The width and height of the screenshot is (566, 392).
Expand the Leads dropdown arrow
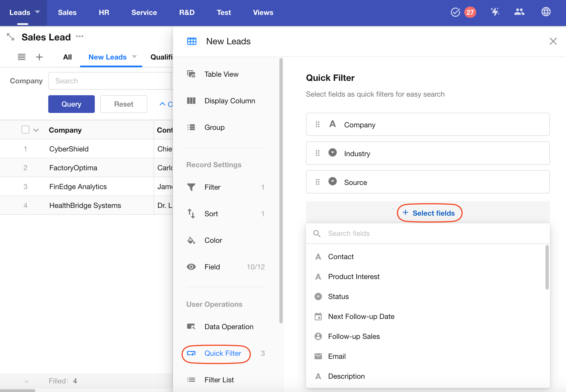37,12
